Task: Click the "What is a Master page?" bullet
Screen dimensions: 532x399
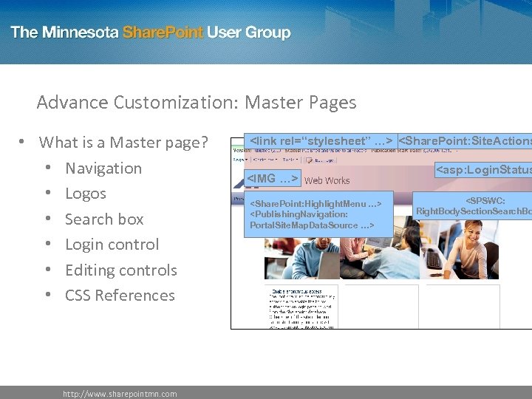Action: (x=123, y=142)
